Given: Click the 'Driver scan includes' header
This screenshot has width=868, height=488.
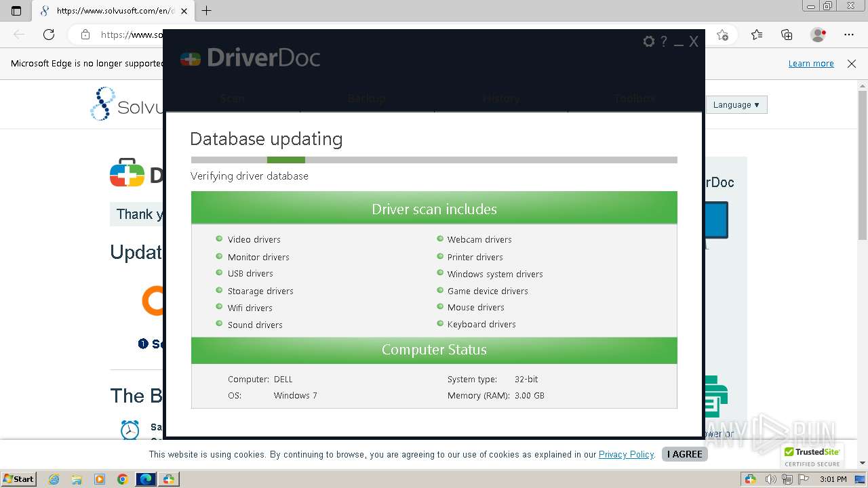Looking at the screenshot, I should 434,207.
